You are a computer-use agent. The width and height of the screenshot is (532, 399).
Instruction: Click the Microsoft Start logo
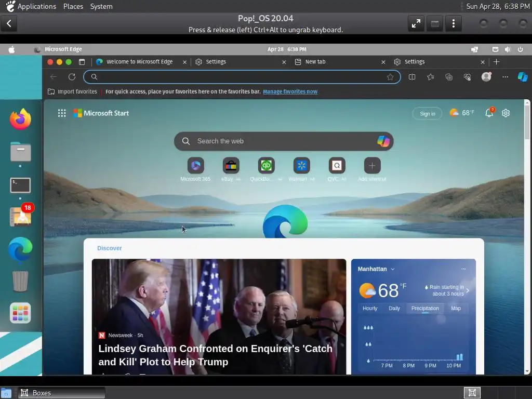pyautogui.click(x=101, y=113)
